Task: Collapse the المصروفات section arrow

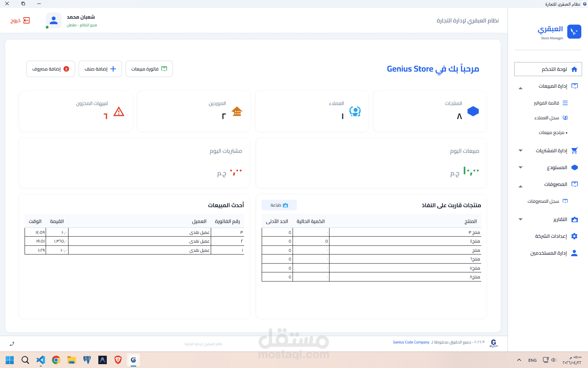Action: pyautogui.click(x=521, y=186)
